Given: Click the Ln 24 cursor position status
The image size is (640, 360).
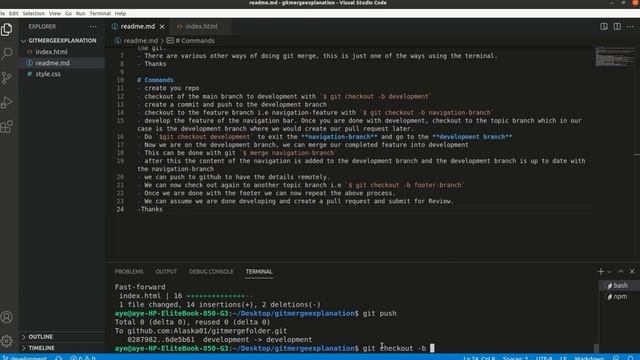Looking at the screenshot, I should pos(479,358).
